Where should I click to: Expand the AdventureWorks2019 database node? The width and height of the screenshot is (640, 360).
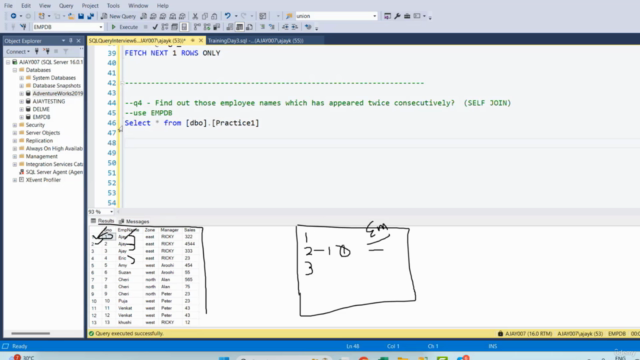(x=22, y=93)
